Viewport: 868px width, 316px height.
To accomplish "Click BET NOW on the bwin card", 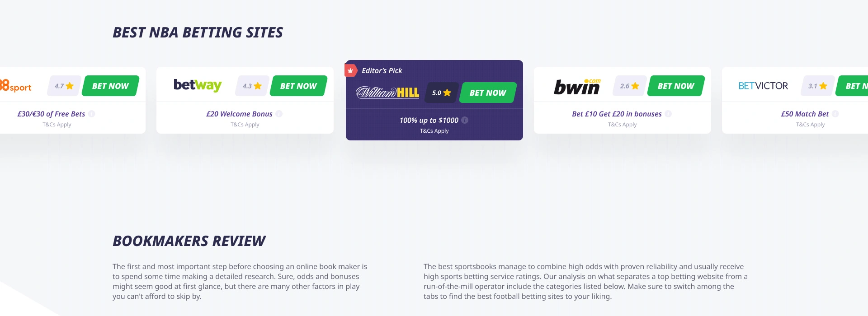I will [676, 86].
